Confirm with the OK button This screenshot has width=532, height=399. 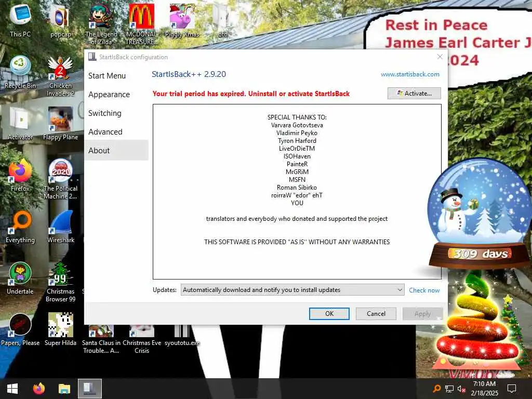[329, 313]
